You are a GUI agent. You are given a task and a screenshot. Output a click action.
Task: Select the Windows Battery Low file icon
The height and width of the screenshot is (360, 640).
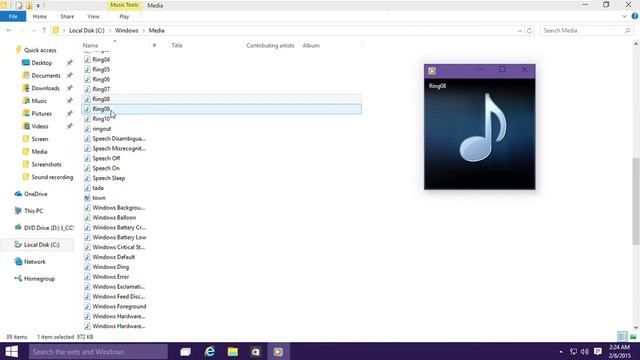click(x=87, y=237)
